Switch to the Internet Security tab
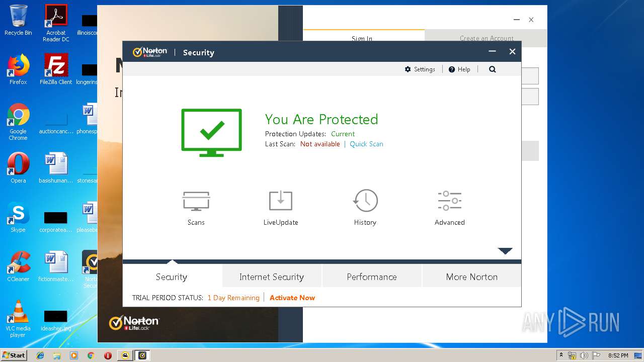Screen dimensions: 644x362 tap(272, 277)
